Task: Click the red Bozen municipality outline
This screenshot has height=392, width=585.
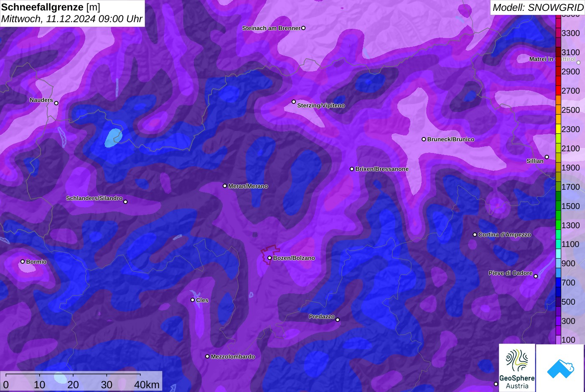Action: [x=270, y=254]
